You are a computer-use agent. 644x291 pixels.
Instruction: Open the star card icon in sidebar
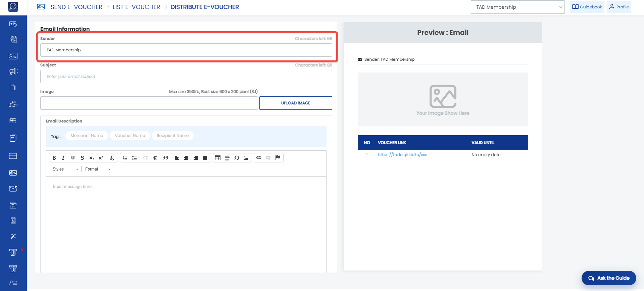[13, 24]
